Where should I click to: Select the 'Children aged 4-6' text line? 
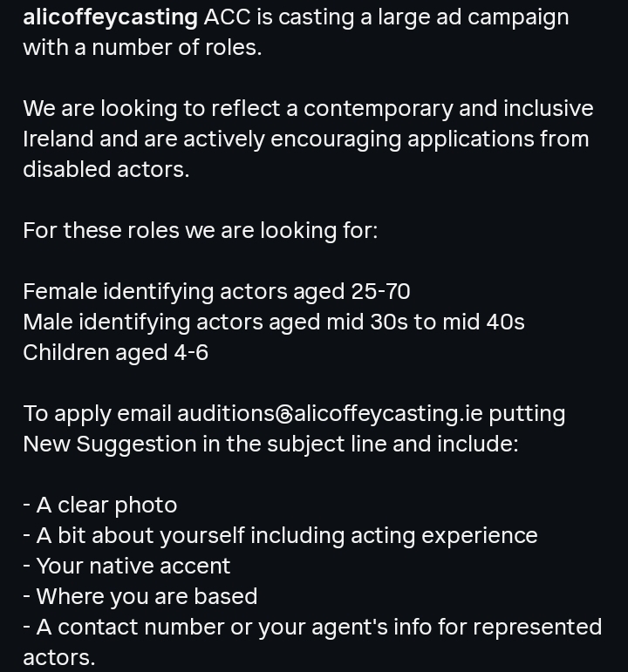click(116, 353)
